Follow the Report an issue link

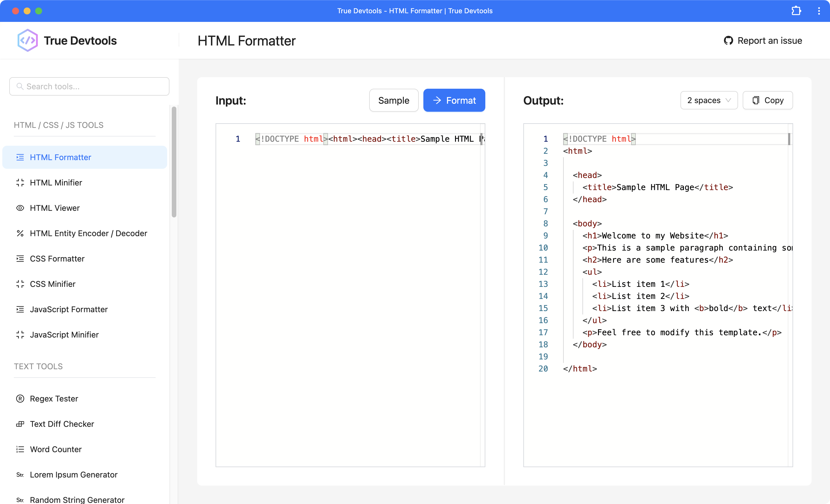click(x=763, y=41)
